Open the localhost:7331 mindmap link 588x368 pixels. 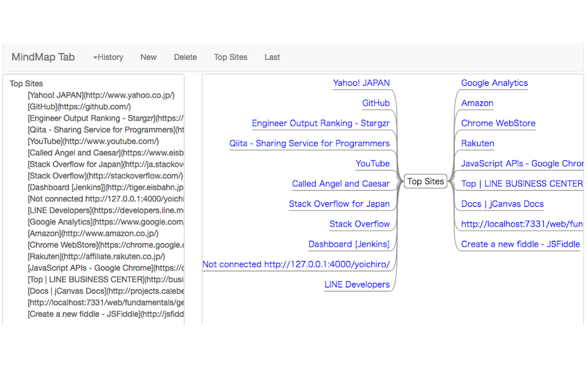pos(523,224)
